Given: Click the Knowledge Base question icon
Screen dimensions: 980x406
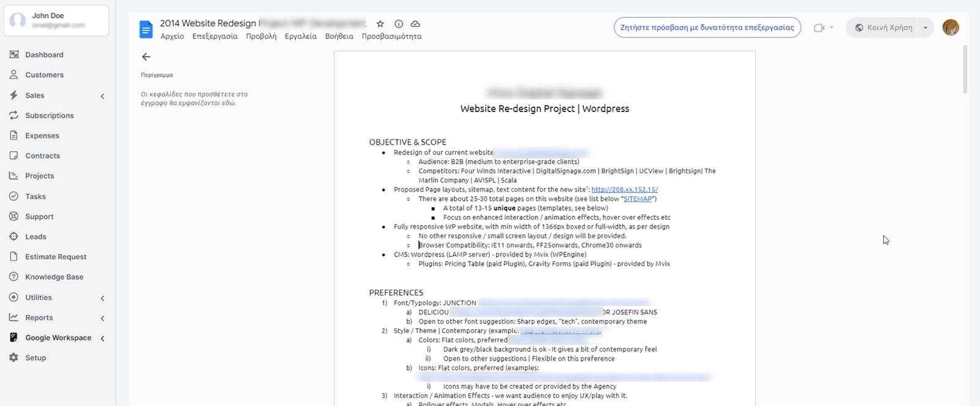Looking at the screenshot, I should 13,277.
